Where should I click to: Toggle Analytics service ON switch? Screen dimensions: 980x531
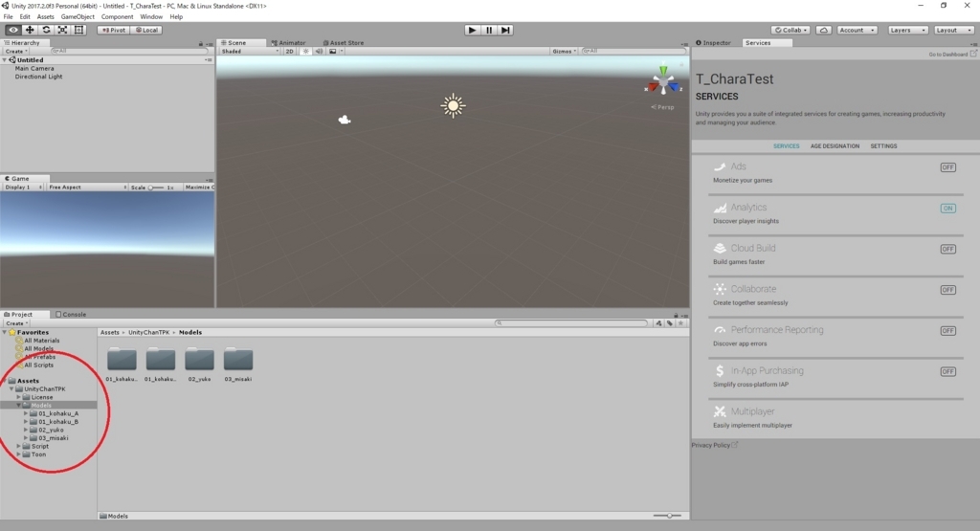948,208
